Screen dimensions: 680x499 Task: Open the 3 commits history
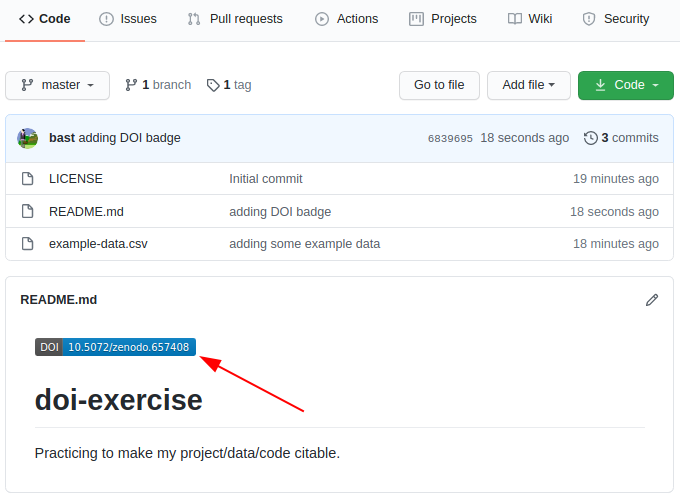click(621, 138)
